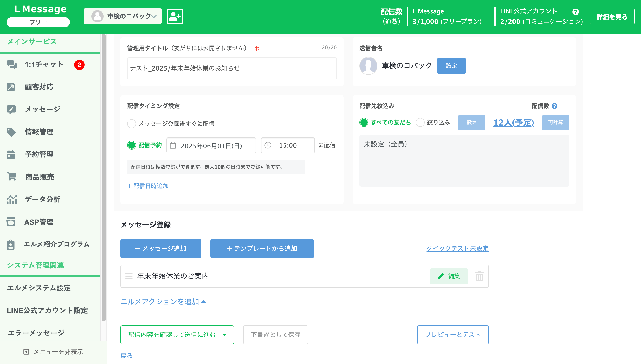This screenshot has height=364, width=641.
Task: Open the 15:00 time picker
Action: (x=288, y=145)
